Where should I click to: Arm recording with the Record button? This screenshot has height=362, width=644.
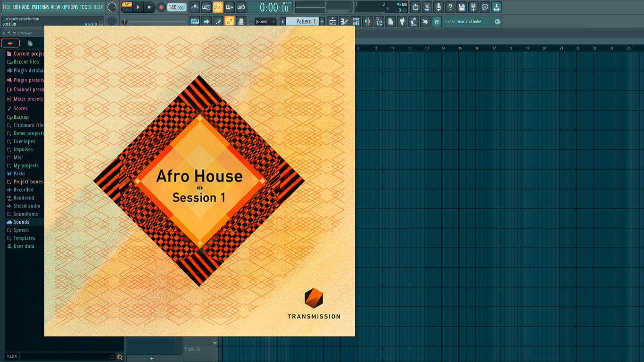coord(161,7)
